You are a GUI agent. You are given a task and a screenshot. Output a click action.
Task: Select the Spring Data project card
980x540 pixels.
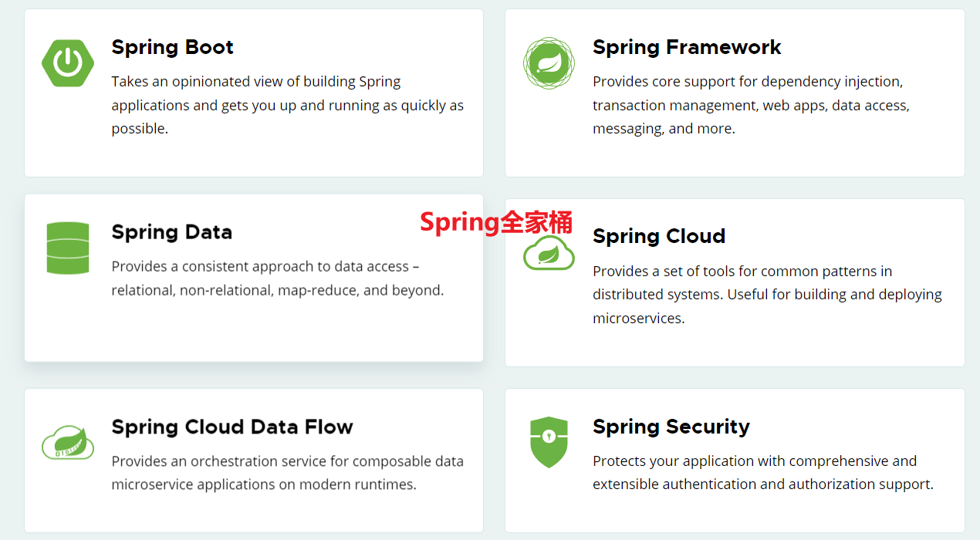[253, 332]
